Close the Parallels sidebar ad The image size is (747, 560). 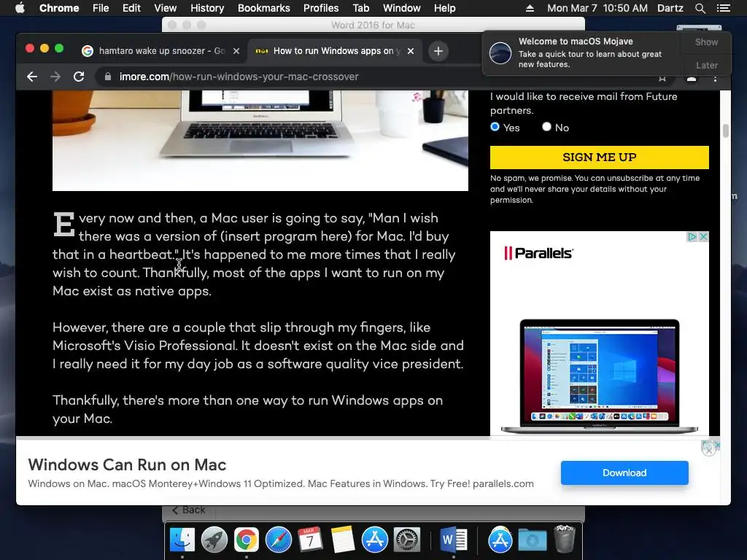point(703,237)
